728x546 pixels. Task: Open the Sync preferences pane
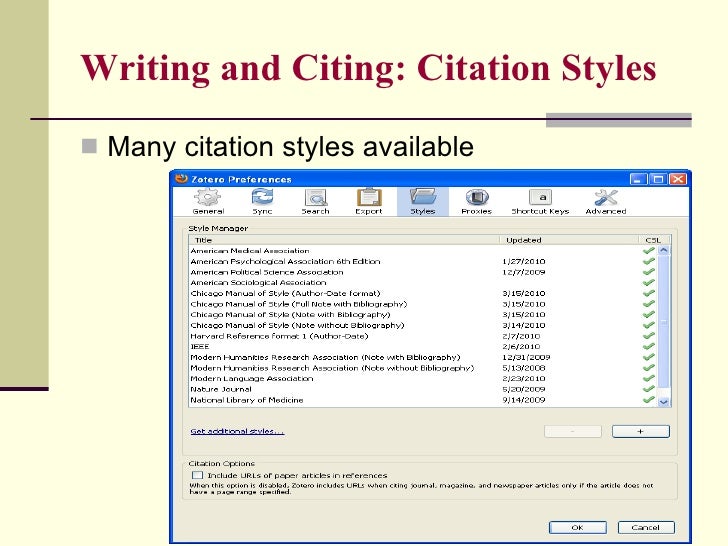[262, 201]
